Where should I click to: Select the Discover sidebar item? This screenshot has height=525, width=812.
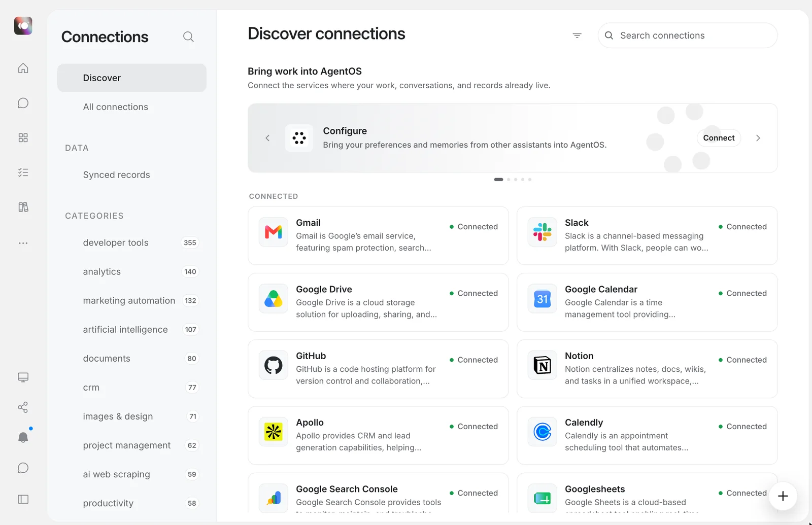point(132,78)
